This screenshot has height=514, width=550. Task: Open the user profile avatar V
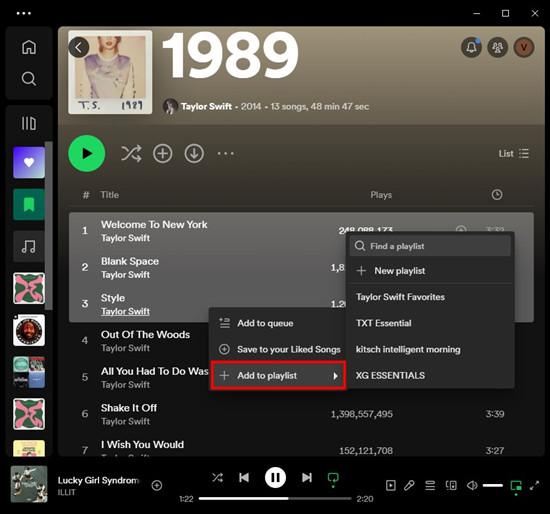[x=524, y=47]
